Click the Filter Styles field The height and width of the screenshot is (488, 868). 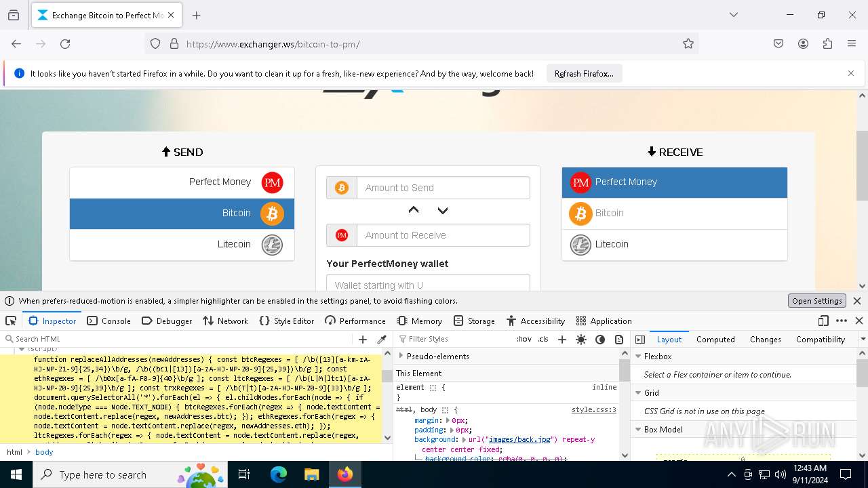click(x=454, y=339)
